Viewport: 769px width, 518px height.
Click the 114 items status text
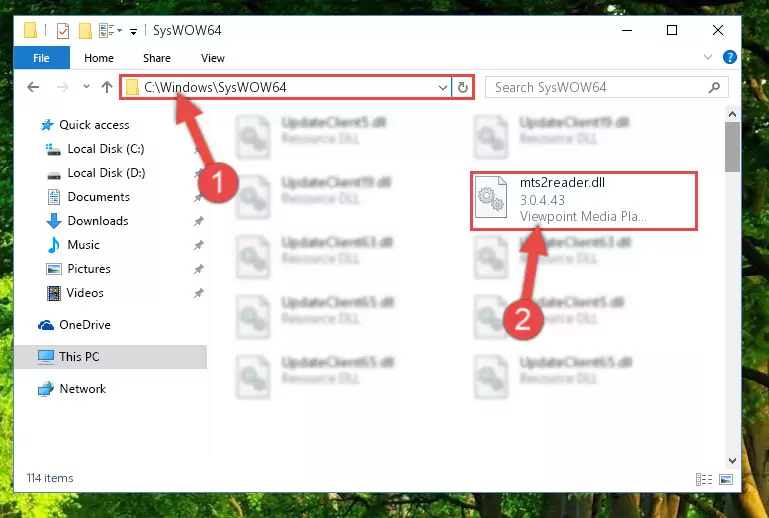point(50,478)
